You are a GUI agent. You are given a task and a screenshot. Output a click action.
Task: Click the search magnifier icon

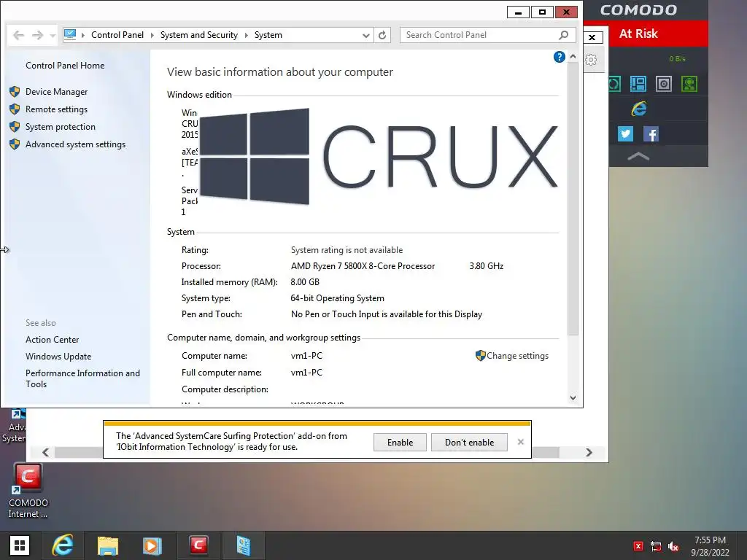pyautogui.click(x=564, y=35)
